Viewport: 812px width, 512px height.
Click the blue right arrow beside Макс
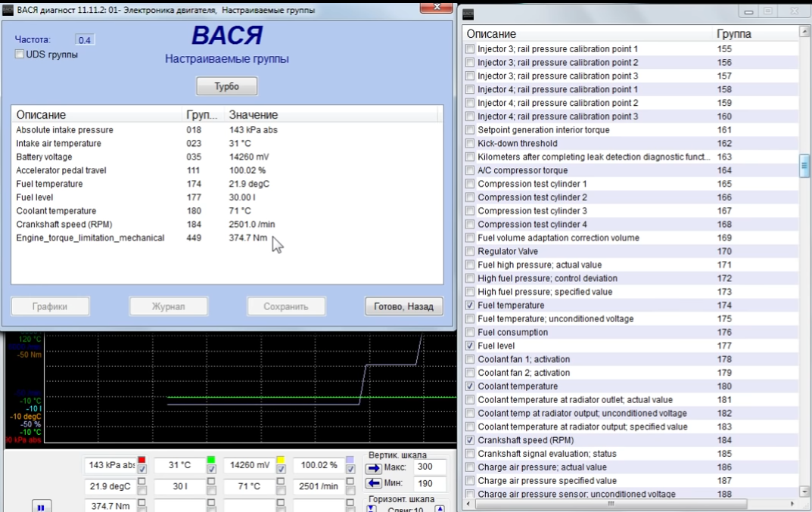374,468
